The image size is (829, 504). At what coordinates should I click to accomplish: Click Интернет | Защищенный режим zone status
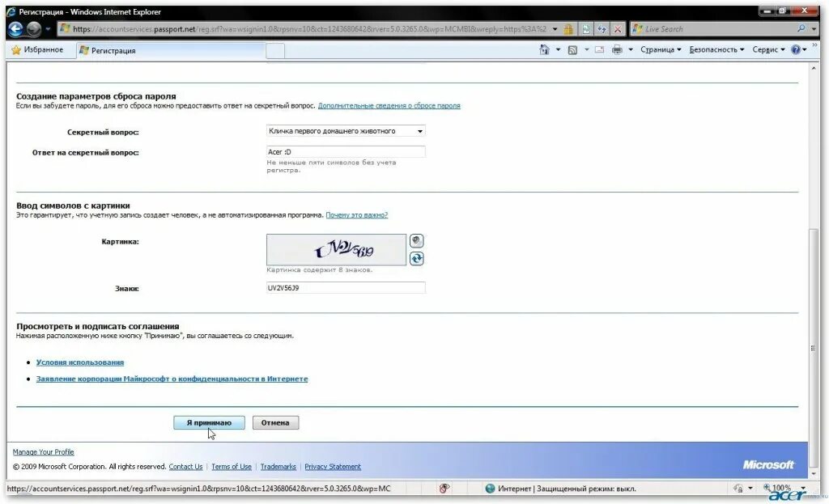point(567,489)
